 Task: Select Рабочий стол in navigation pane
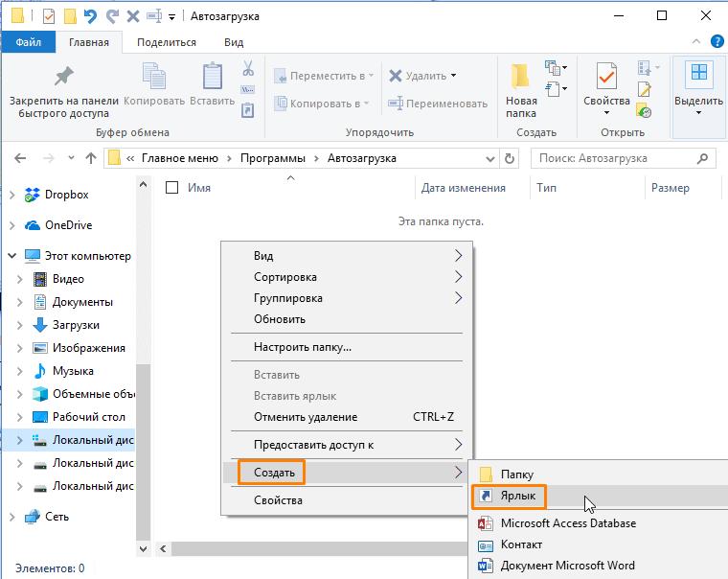pyautogui.click(x=89, y=417)
